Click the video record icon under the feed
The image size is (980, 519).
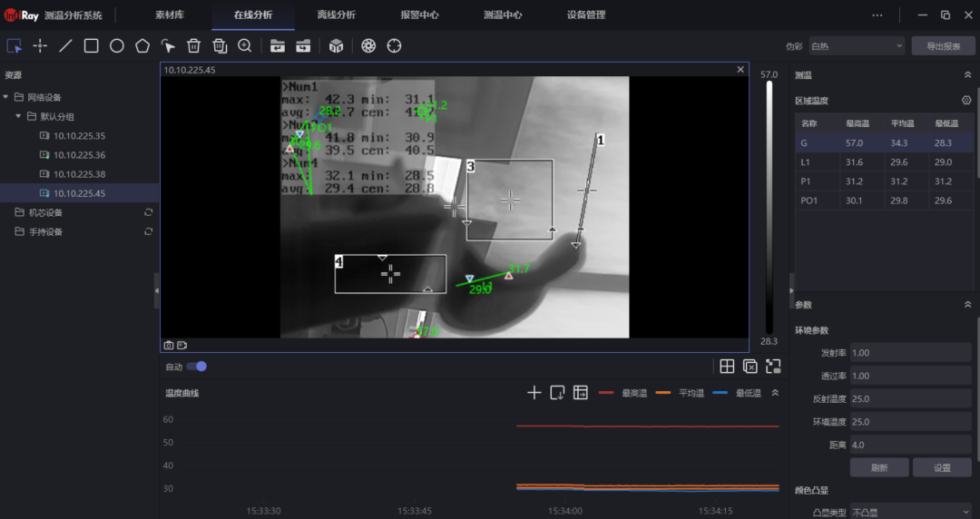[x=181, y=345]
